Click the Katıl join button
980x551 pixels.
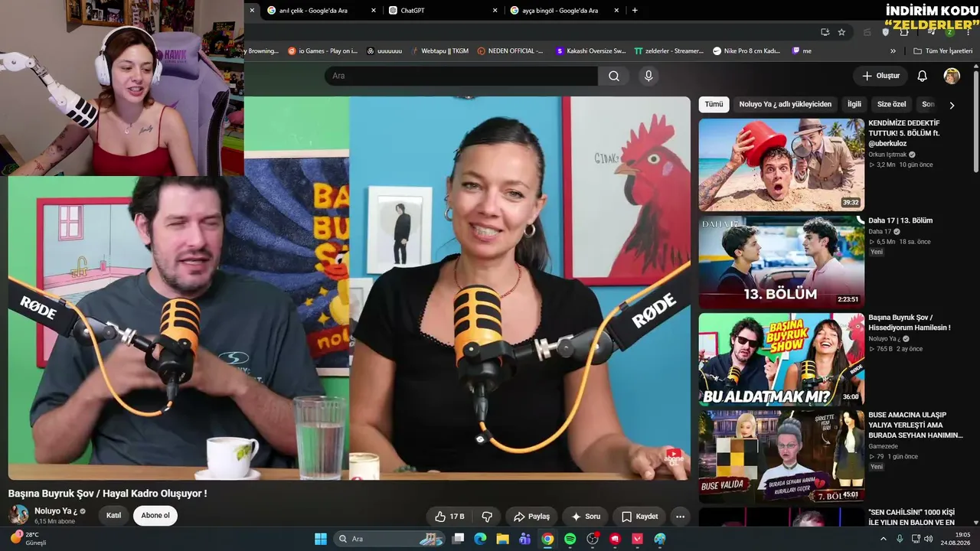pos(113,516)
